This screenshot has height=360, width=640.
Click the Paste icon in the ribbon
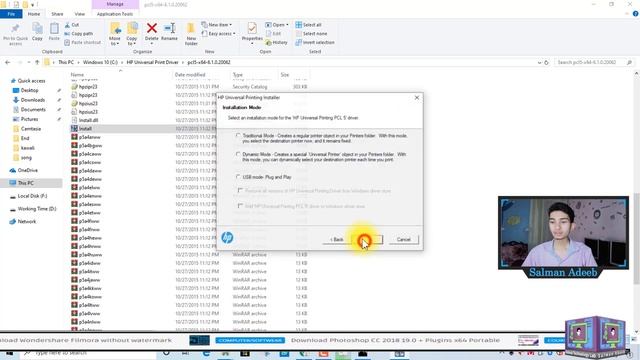coord(54,29)
